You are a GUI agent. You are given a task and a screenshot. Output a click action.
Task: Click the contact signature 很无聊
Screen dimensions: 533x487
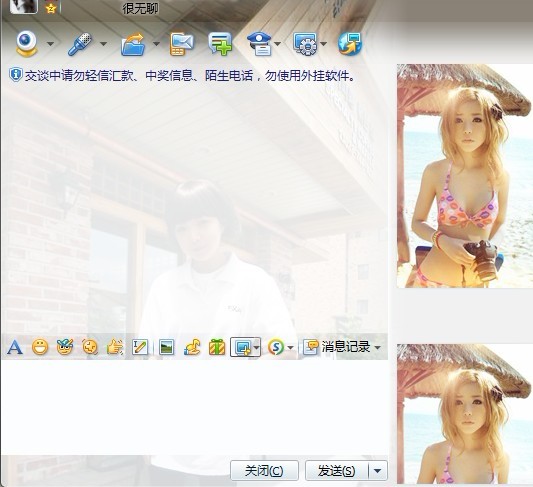tap(140, 8)
